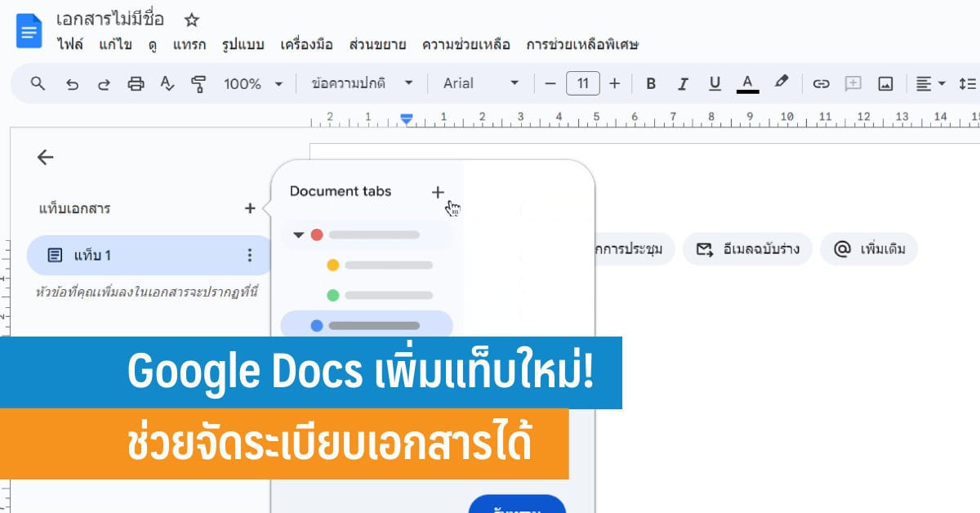
Task: Click the อีเมลฉบับร่าง button
Action: coord(747,249)
